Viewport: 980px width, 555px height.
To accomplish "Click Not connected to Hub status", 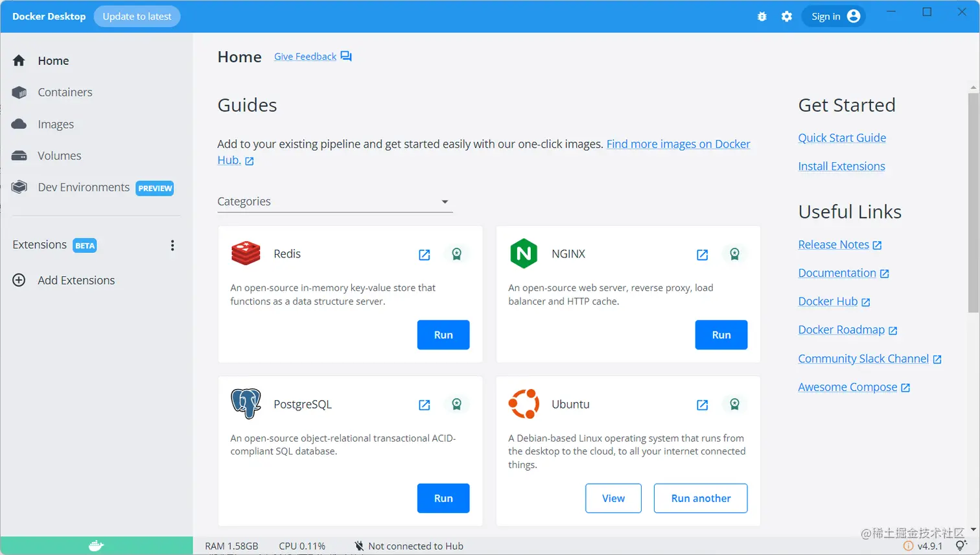I will pyautogui.click(x=415, y=546).
